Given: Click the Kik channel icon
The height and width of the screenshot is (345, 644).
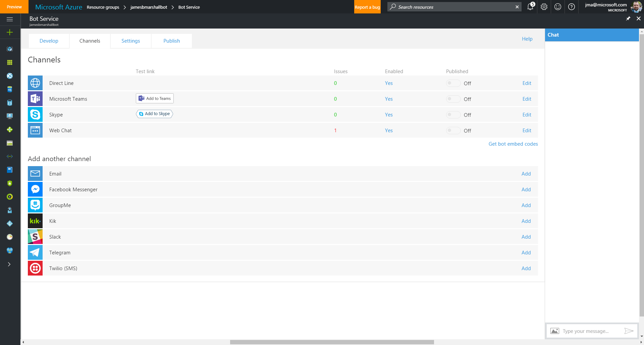Looking at the screenshot, I should click(35, 221).
